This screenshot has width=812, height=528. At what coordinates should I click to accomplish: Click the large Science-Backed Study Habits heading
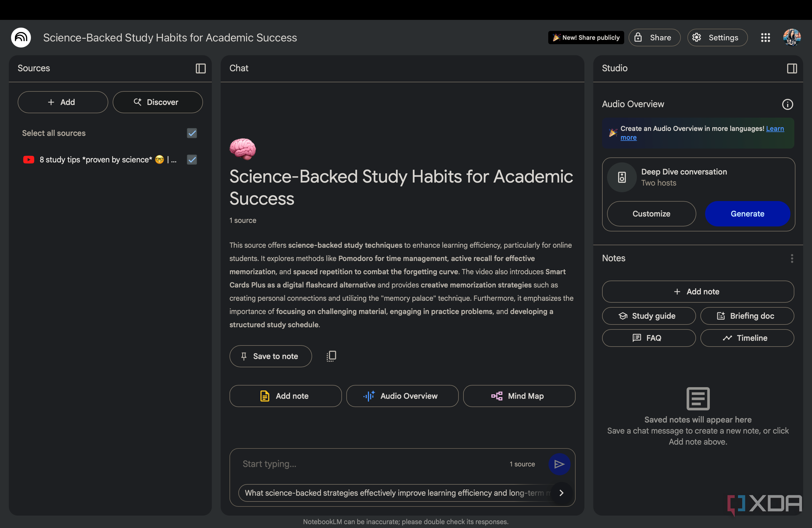[x=401, y=187]
